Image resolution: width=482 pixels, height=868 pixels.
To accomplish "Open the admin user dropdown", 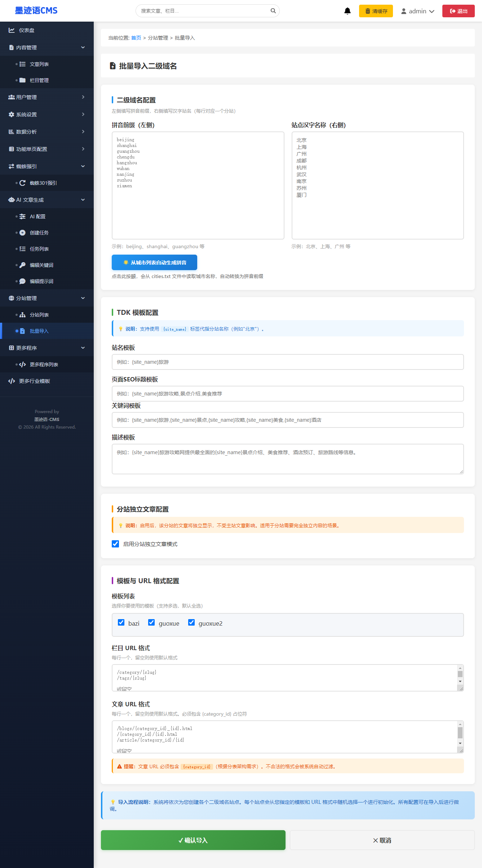I will 417,11.
